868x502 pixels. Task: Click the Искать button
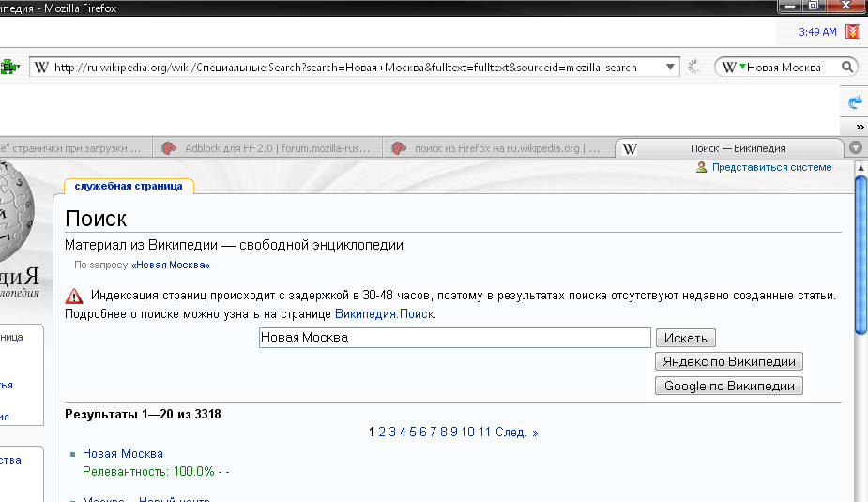point(685,338)
